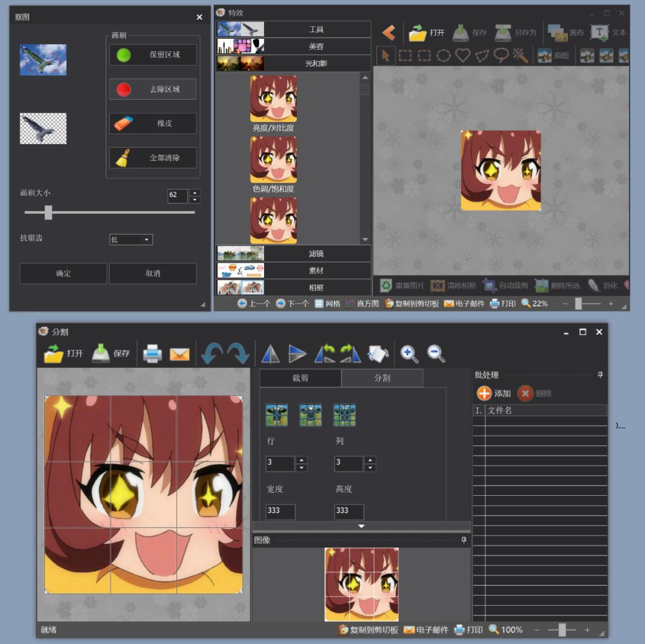Click Save As (另存为) in the effects toolbar
This screenshot has width=645, height=644.
(x=515, y=32)
